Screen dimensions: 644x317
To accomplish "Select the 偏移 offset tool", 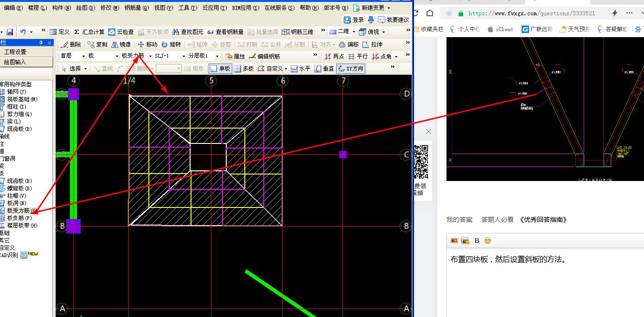I will click(x=349, y=45).
